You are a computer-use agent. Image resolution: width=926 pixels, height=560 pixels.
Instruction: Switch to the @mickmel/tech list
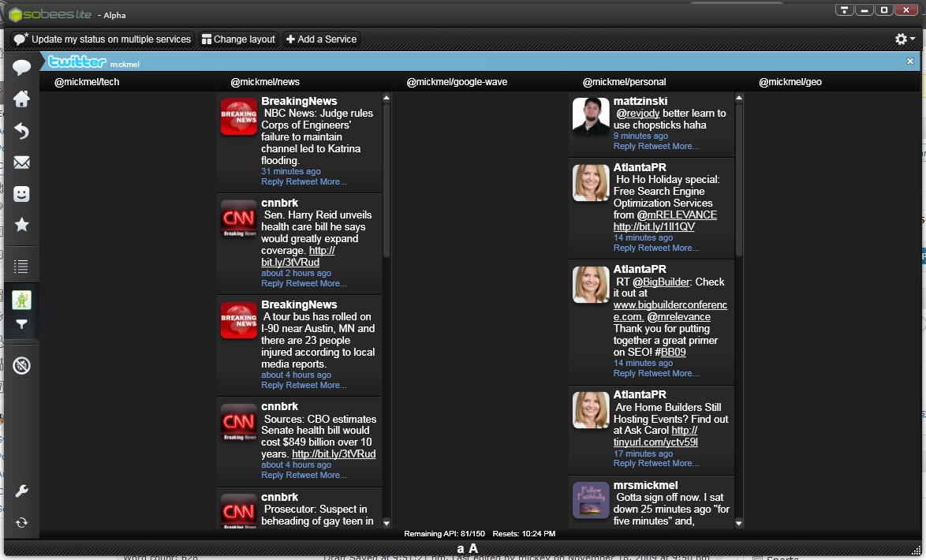point(87,82)
